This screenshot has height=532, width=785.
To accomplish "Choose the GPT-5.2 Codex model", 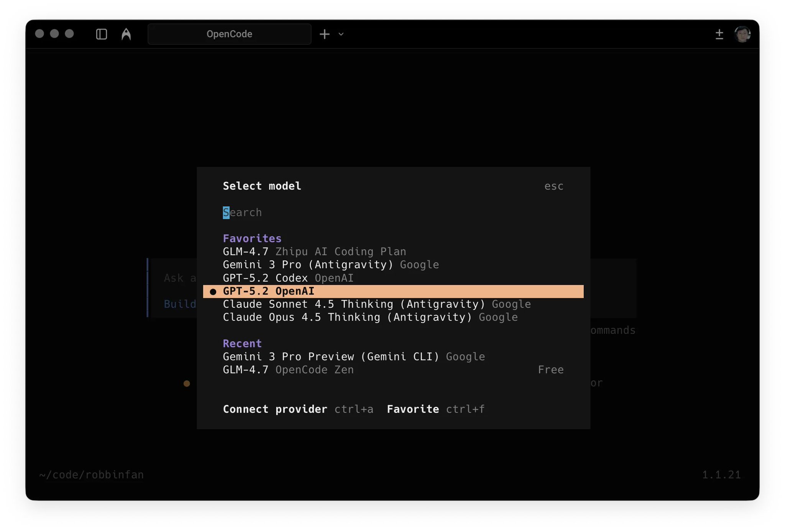I will click(x=287, y=278).
